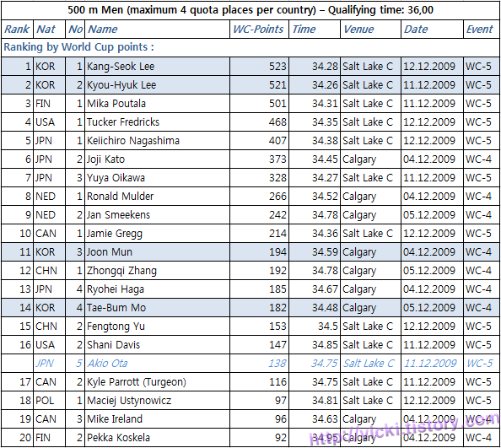Click the time 34.27 of Yuya Oikawa

pyautogui.click(x=325, y=178)
